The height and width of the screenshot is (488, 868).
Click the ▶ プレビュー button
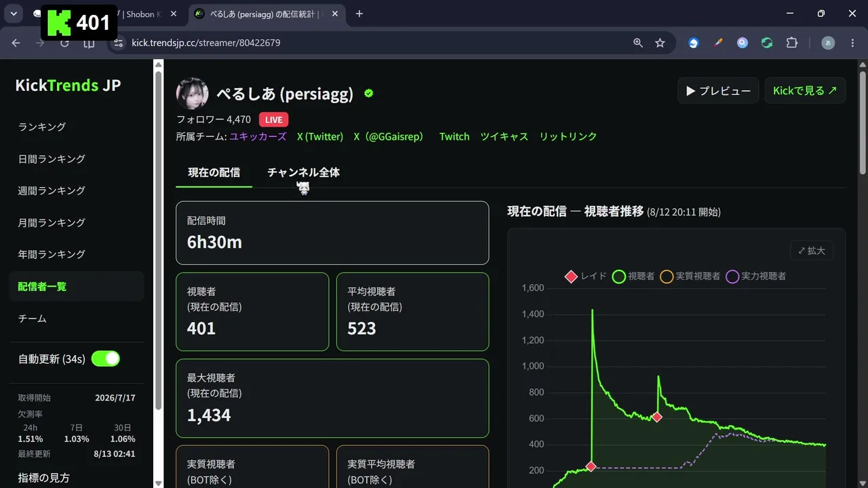pyautogui.click(x=718, y=91)
